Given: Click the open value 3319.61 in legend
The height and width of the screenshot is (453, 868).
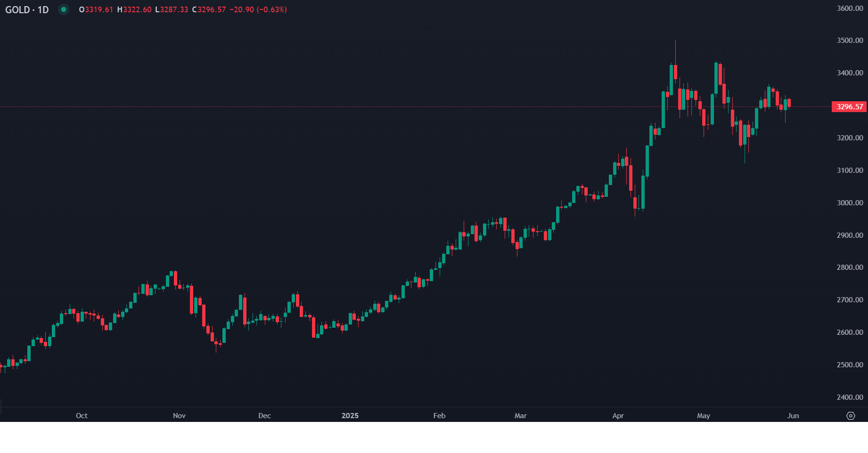Looking at the screenshot, I should [x=99, y=10].
